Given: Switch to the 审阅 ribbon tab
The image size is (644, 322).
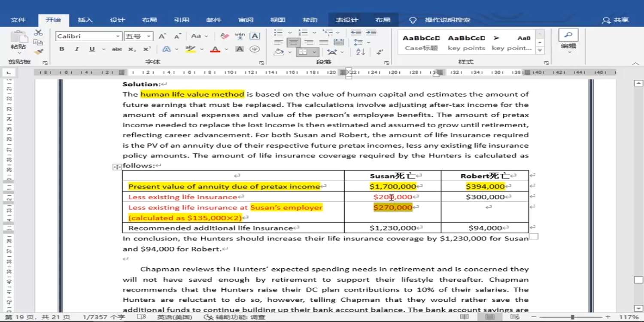Looking at the screenshot, I should click(246, 20).
